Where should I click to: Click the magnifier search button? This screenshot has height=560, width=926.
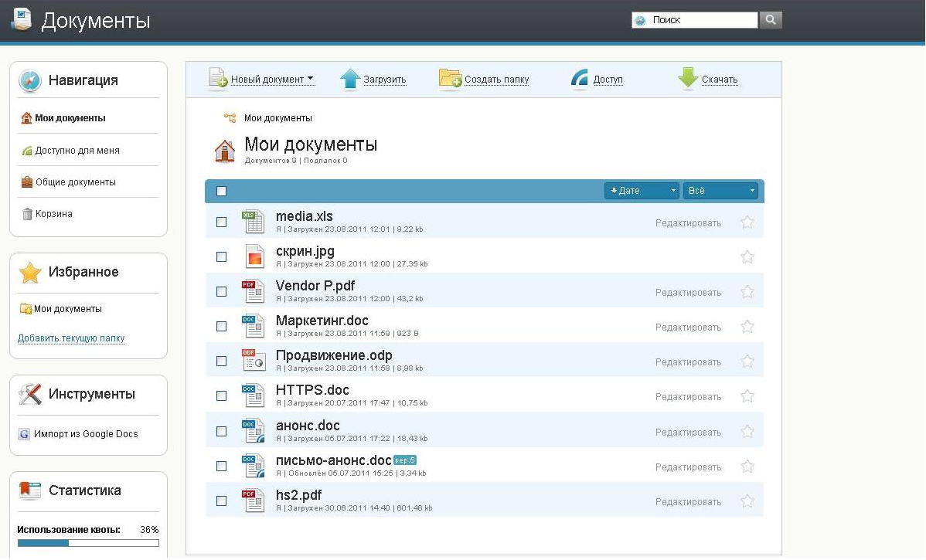point(771,20)
